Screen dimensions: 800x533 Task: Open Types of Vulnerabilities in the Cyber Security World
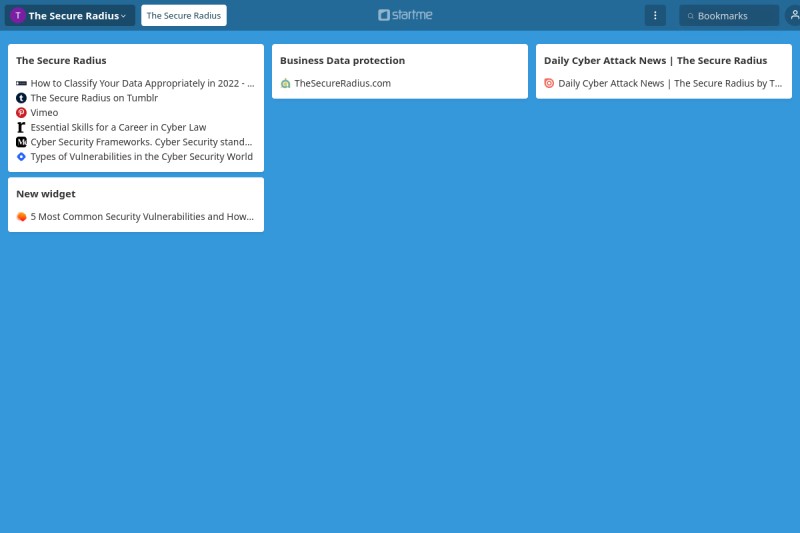pos(141,157)
